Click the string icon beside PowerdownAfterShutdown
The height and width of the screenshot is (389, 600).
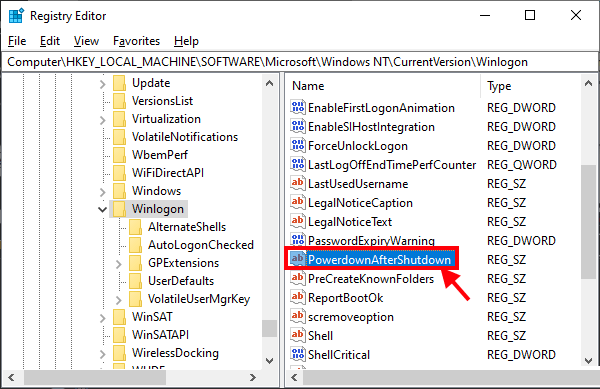point(298,259)
